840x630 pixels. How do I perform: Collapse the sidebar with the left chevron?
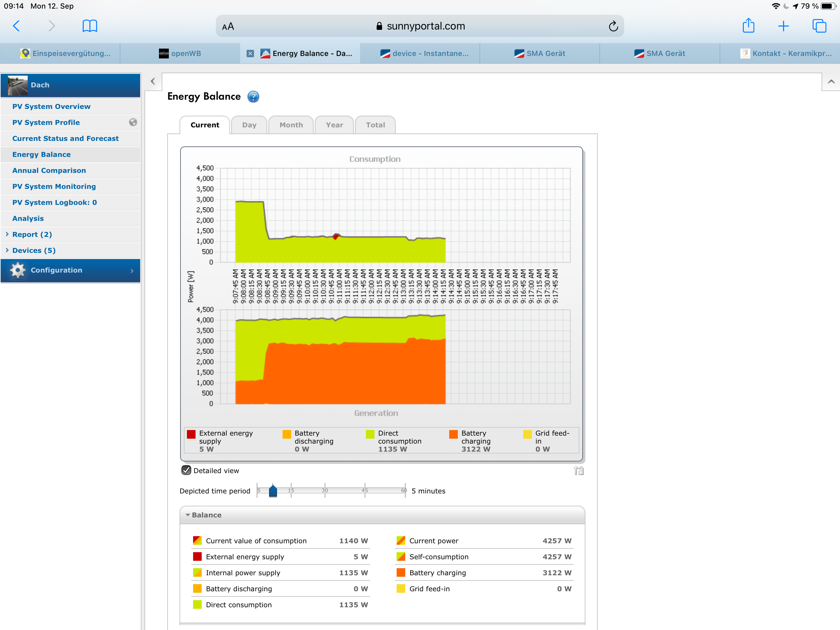click(153, 81)
